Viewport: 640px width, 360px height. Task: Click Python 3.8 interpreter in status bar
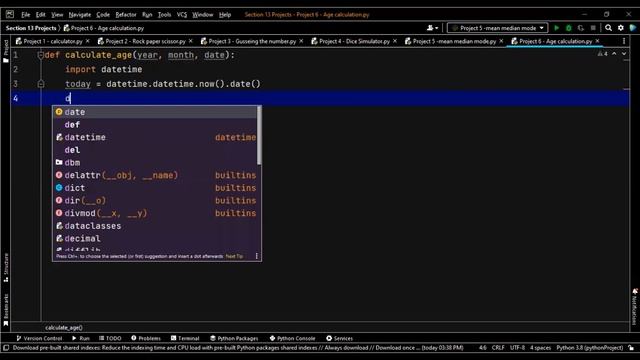click(x=589, y=348)
